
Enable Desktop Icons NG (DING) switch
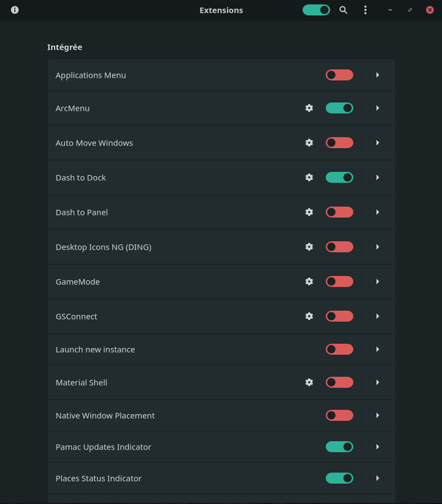[x=339, y=247]
